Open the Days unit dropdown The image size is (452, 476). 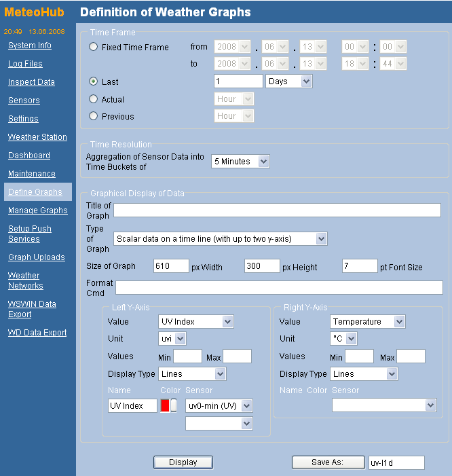pos(288,81)
